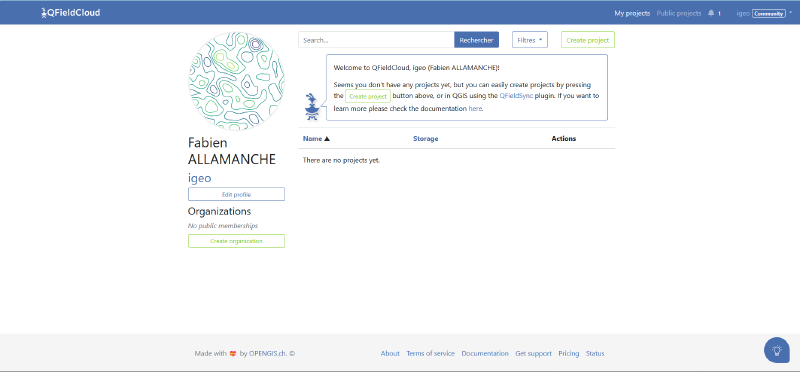Viewport: 800px width, 372px height.
Task: Click the Create organization button
Action: [x=236, y=241]
